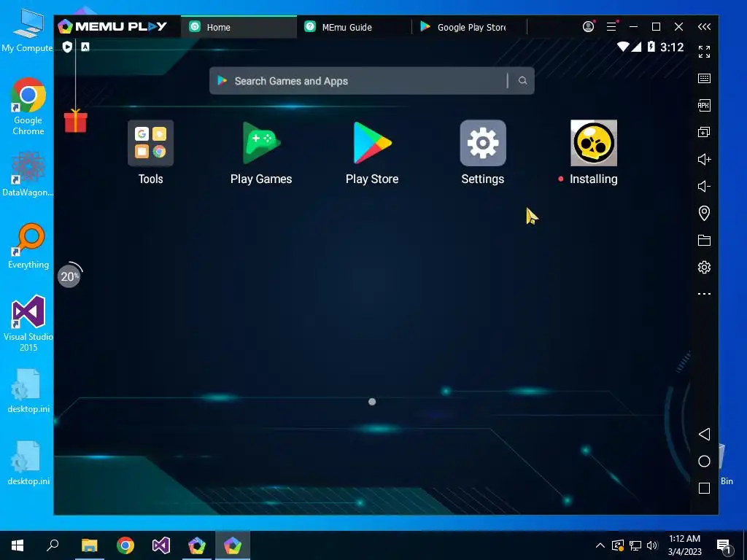The width and height of the screenshot is (747, 560).
Task: Click the APK install icon
Action: [x=704, y=105]
